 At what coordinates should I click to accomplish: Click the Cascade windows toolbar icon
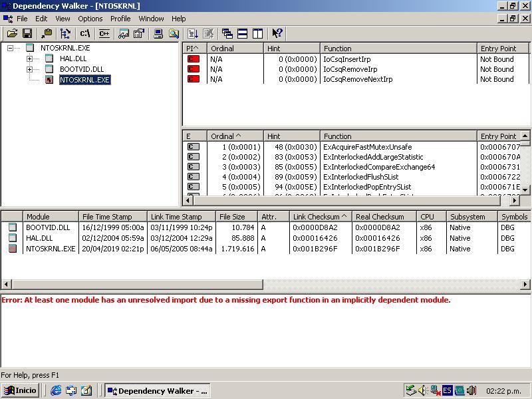(x=227, y=33)
